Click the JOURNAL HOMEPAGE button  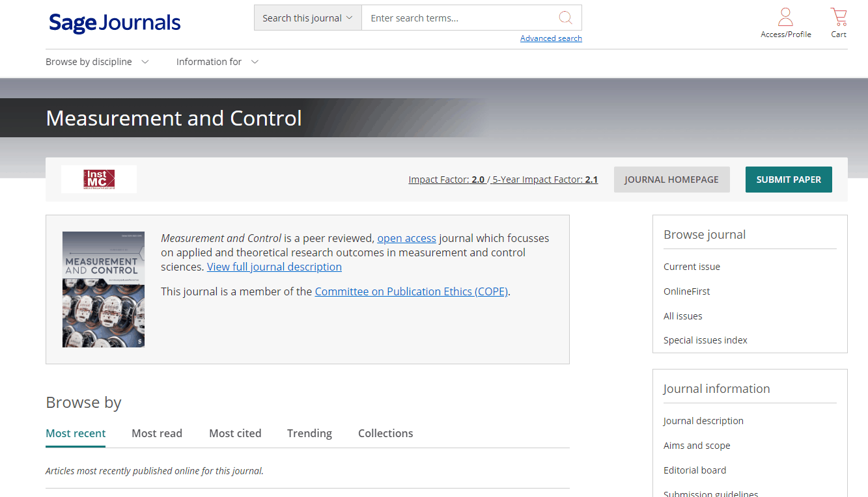click(x=671, y=180)
